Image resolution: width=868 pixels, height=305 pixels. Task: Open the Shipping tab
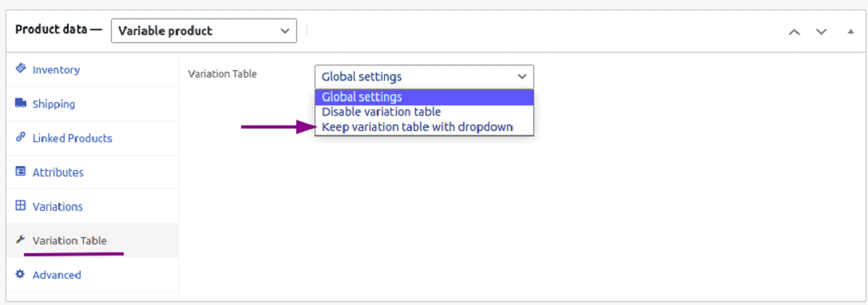point(92,104)
